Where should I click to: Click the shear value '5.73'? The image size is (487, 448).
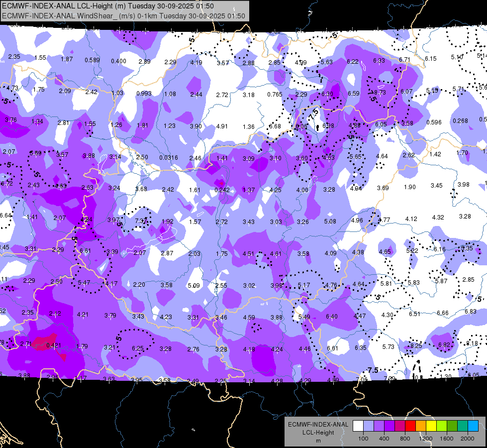coord(388,346)
